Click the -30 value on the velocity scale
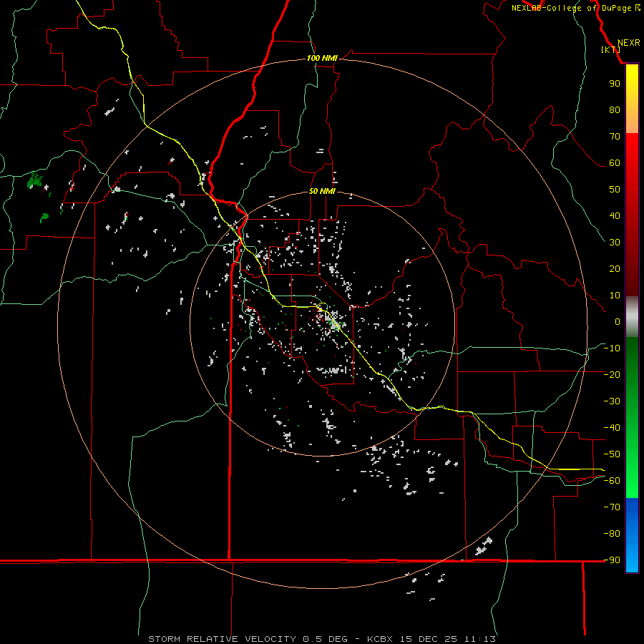This screenshot has width=644, height=644. pos(612,401)
